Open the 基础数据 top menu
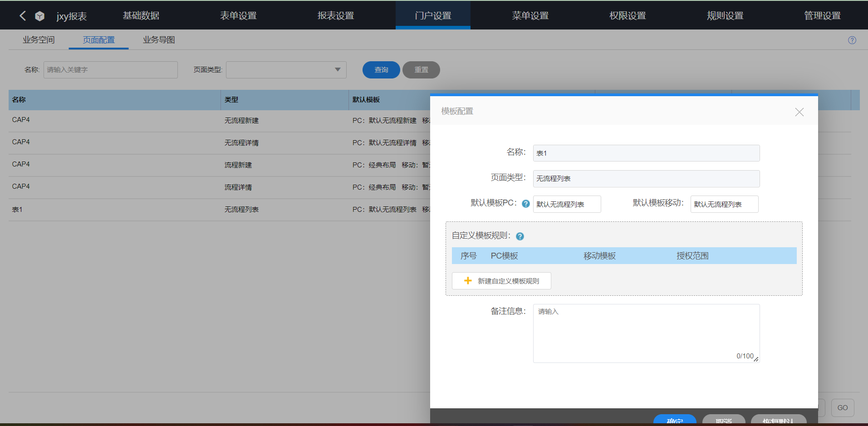Screen dimensions: 868x426 (141, 16)
